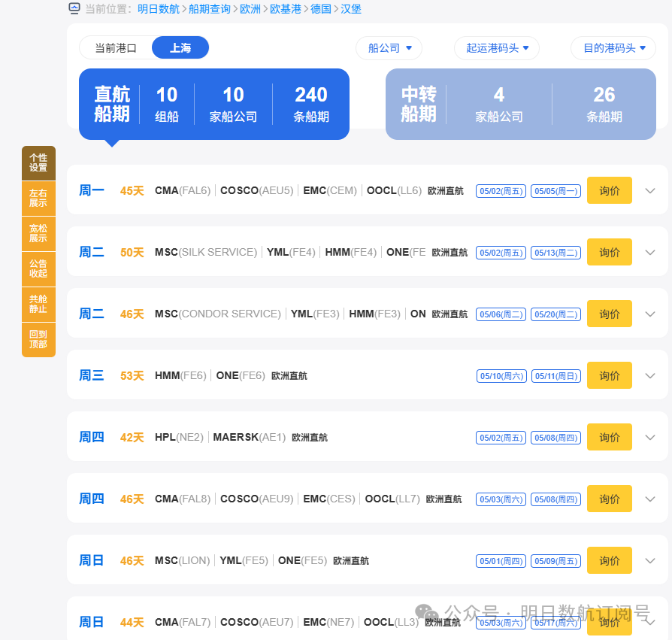Viewport: 672px width, 640px height.
Task: Toggle 共舱静止 in the side toolbar
Action: (x=38, y=304)
